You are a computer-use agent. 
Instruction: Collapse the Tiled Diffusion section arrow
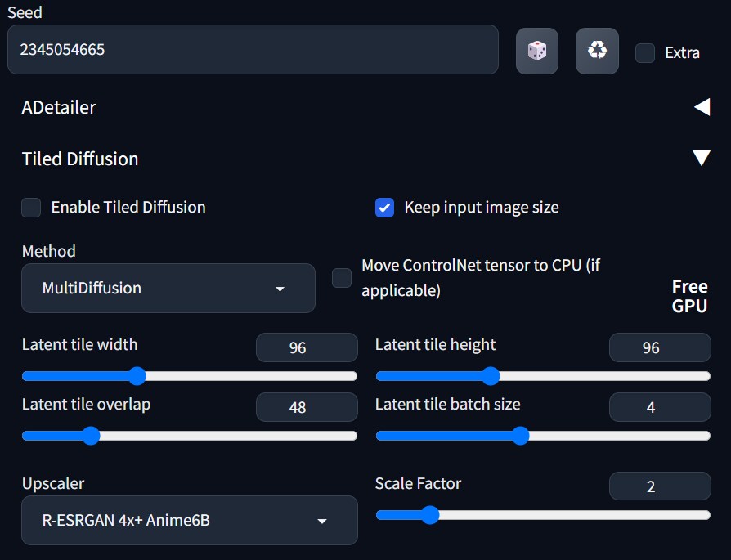701,159
